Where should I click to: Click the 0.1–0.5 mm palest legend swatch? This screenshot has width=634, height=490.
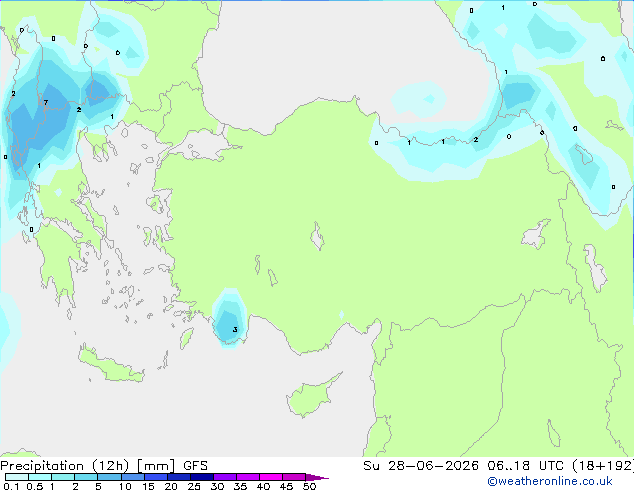(x=17, y=477)
